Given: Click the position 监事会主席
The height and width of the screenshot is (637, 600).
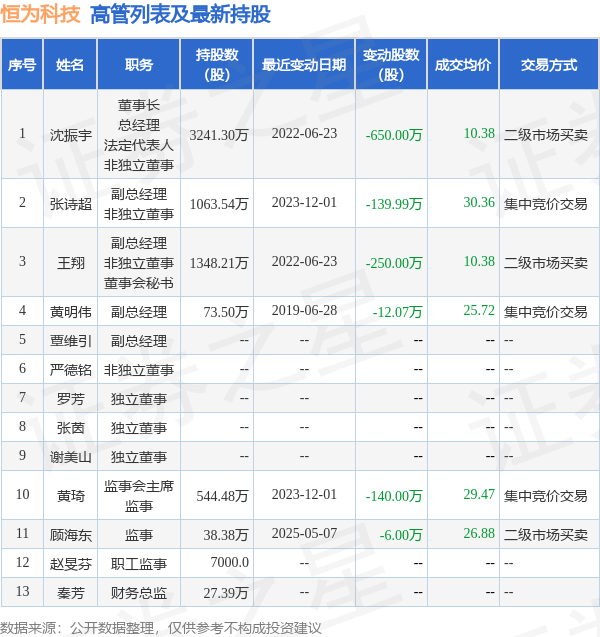Looking at the screenshot, I should tap(139, 486).
